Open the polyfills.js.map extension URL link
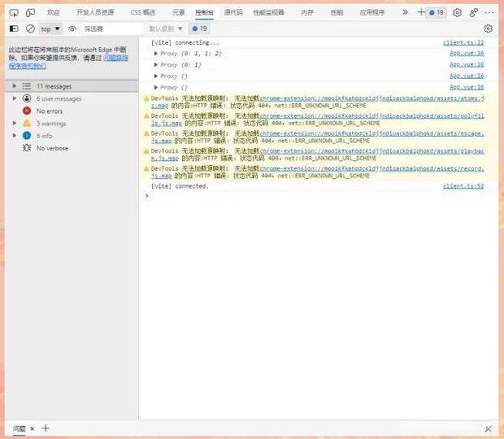 [371, 115]
